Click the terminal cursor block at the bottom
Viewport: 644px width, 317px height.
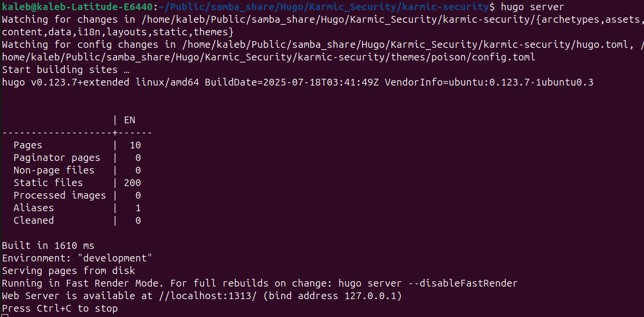4,316
